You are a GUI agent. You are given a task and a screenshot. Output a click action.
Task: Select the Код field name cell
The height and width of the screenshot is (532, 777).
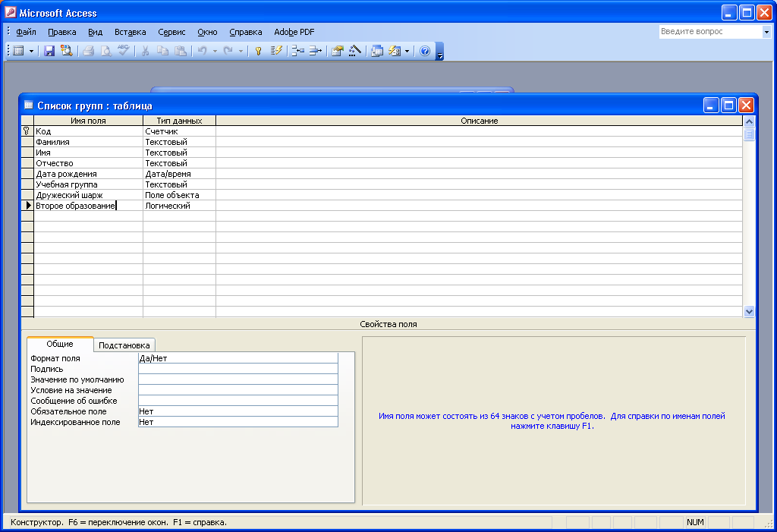(x=88, y=131)
